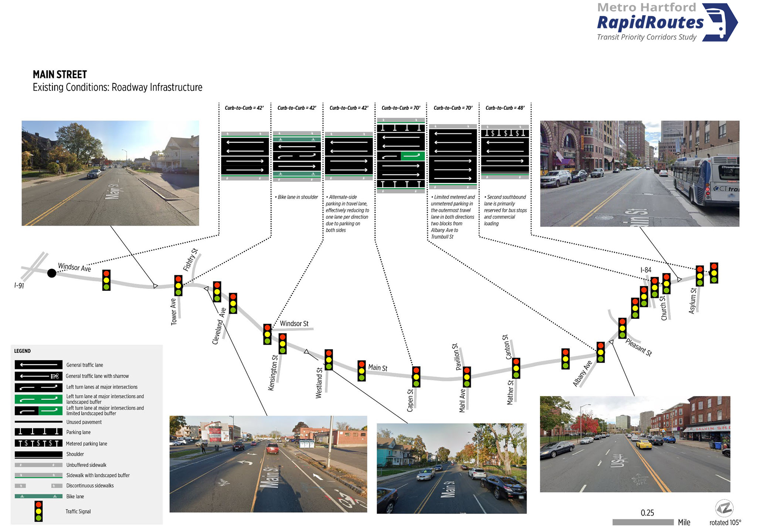Click the traffic signal beside Main St label
Viewport: 757px width, 532px height.
pyautogui.click(x=361, y=371)
